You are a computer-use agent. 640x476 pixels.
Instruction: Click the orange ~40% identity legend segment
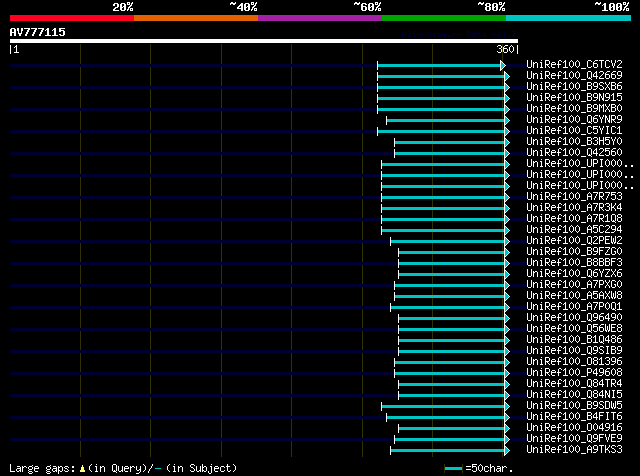click(x=196, y=18)
